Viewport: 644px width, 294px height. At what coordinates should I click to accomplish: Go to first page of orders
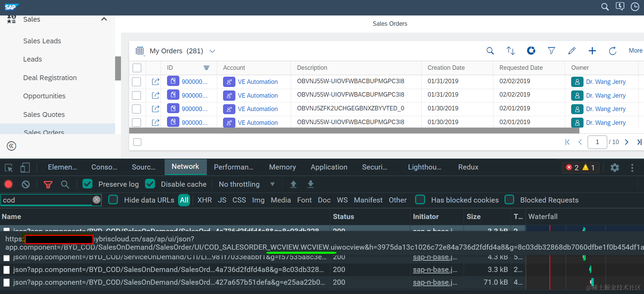click(567, 142)
